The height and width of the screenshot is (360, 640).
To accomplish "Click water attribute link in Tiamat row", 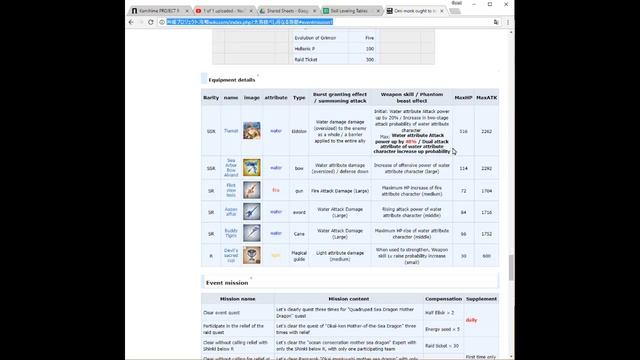I will coord(276,131).
